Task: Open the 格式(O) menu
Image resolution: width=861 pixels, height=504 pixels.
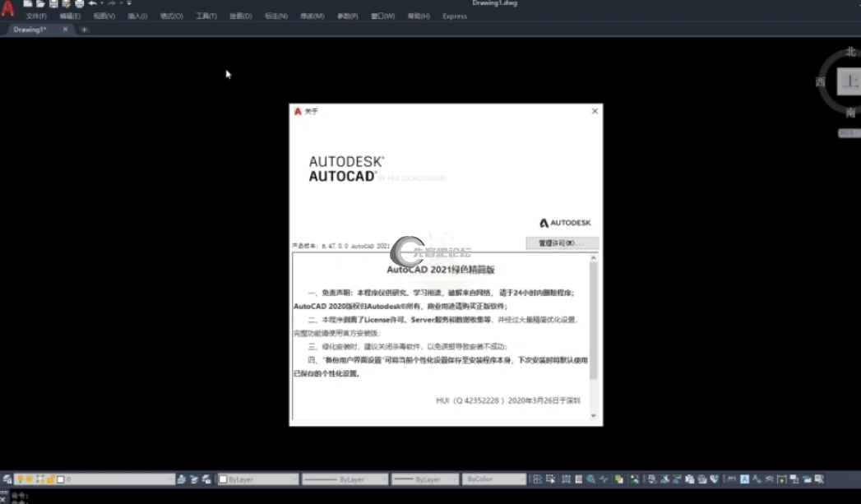Action: coord(171,16)
